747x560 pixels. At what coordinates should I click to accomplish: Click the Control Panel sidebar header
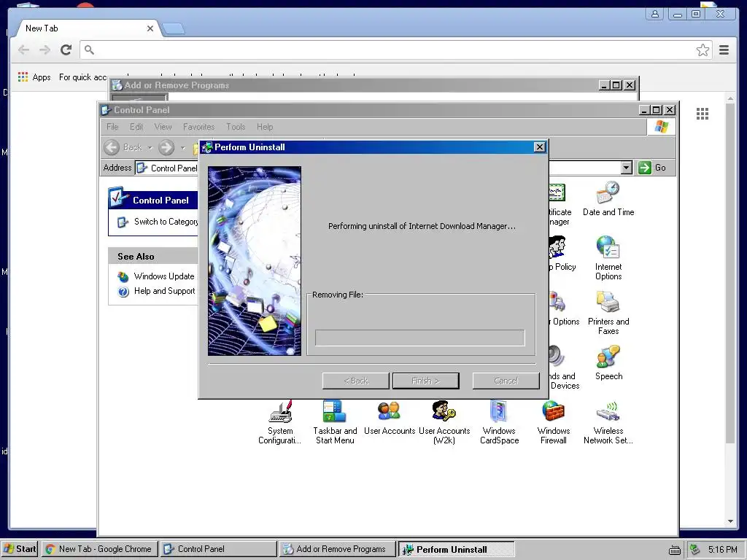(x=153, y=200)
